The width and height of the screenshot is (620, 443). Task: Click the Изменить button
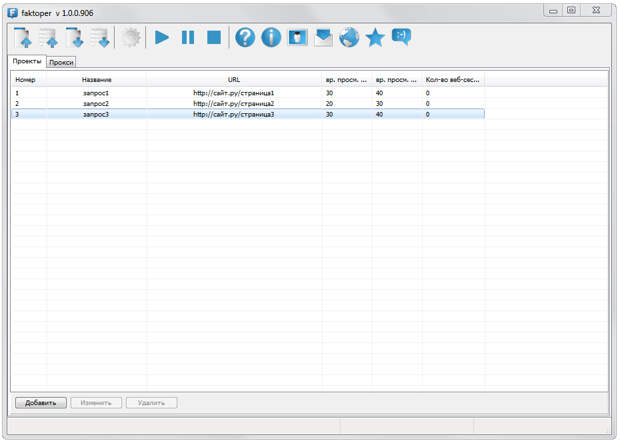pos(96,403)
